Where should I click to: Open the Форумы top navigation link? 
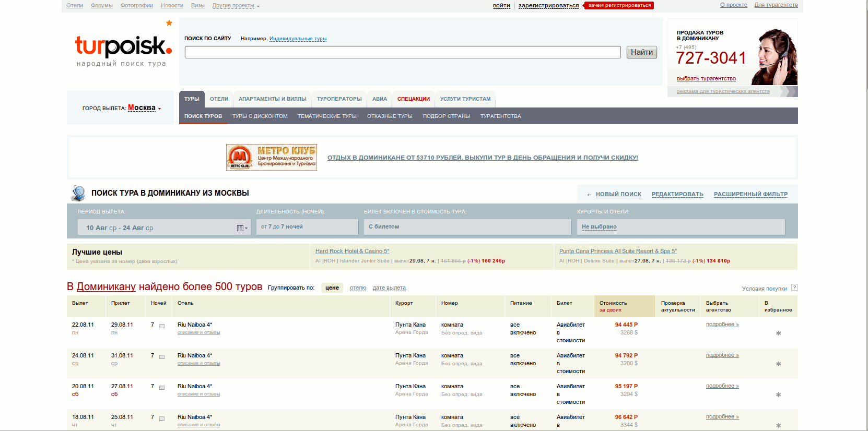click(102, 6)
